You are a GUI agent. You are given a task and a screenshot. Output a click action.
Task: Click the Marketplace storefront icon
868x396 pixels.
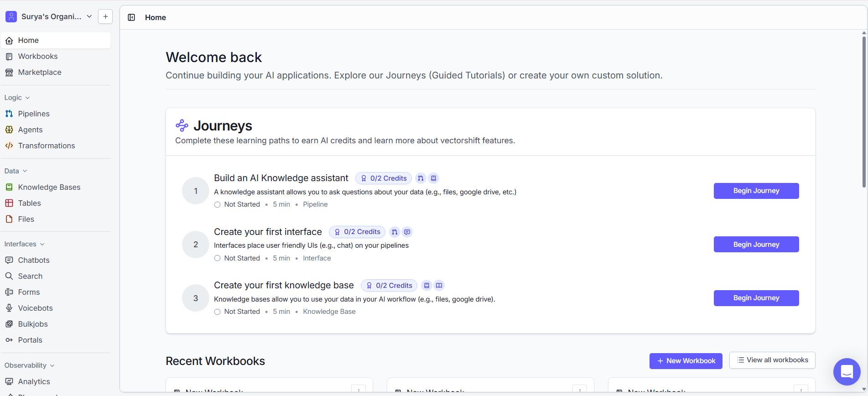(x=9, y=73)
